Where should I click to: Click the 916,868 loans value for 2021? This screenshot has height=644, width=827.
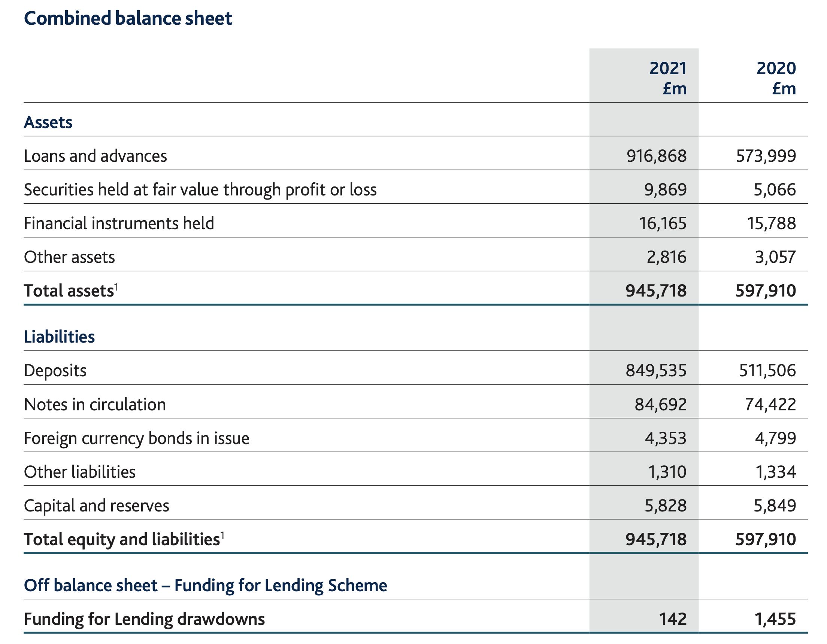coord(656,156)
